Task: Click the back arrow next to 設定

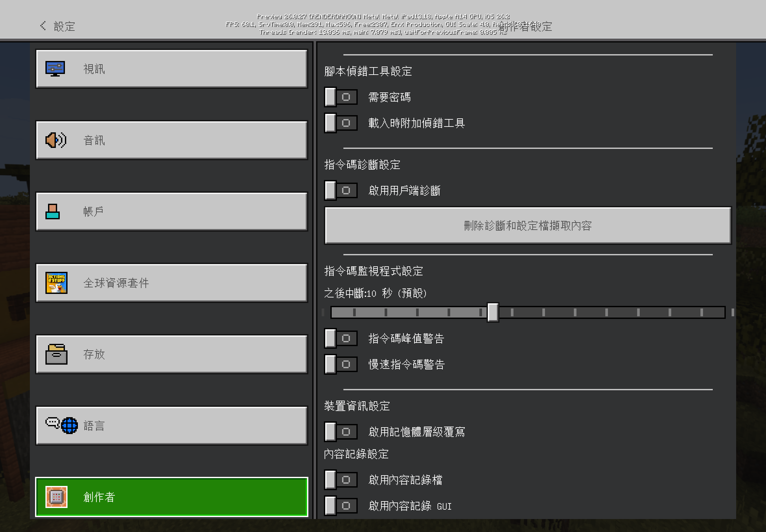Action: pos(43,26)
